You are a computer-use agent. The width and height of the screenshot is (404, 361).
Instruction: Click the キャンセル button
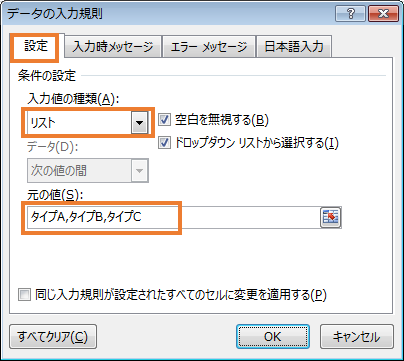point(357,336)
